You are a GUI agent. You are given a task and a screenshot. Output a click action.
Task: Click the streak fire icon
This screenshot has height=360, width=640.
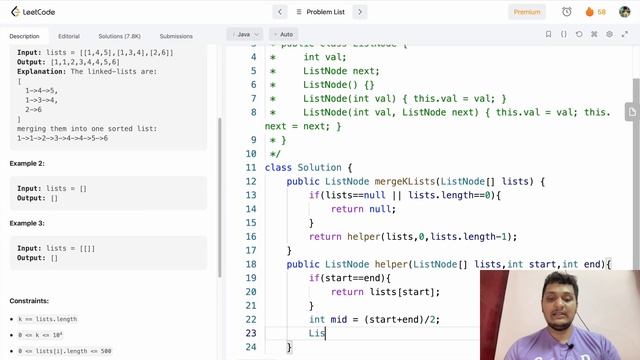tap(589, 12)
